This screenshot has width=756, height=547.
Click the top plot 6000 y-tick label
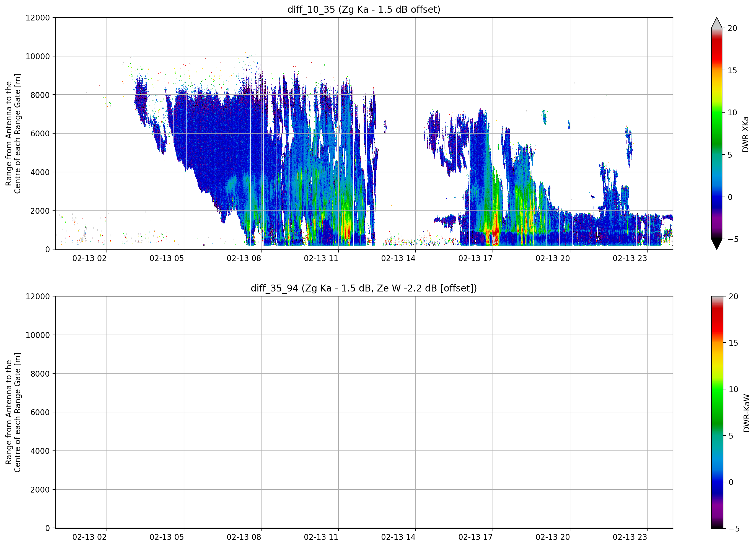(x=40, y=134)
